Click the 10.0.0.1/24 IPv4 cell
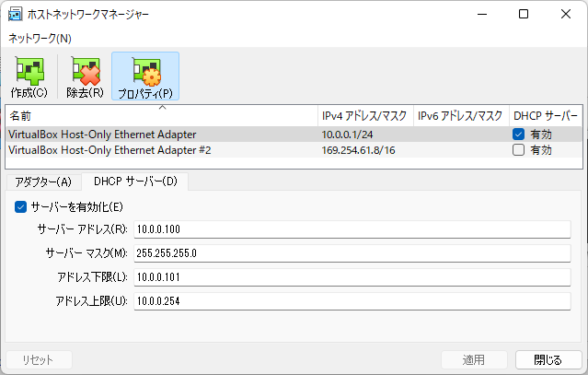Screen dimensions: 588x375 [347, 135]
